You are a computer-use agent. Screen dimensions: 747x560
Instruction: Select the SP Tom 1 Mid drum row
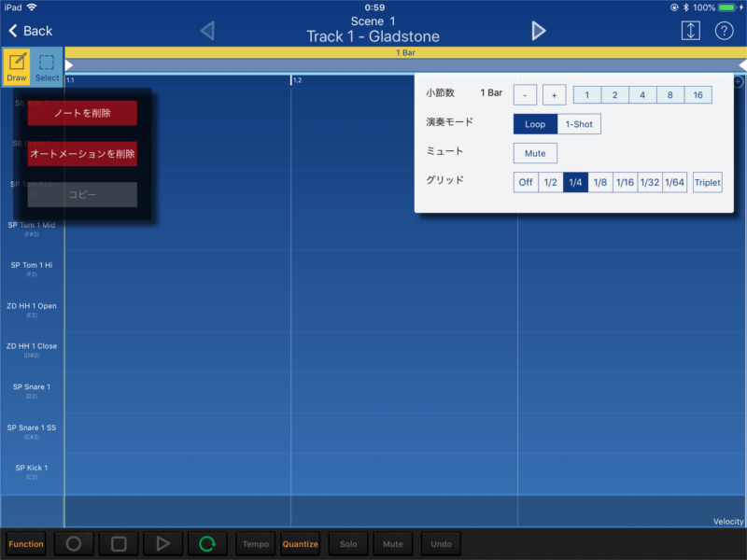[x=32, y=229]
